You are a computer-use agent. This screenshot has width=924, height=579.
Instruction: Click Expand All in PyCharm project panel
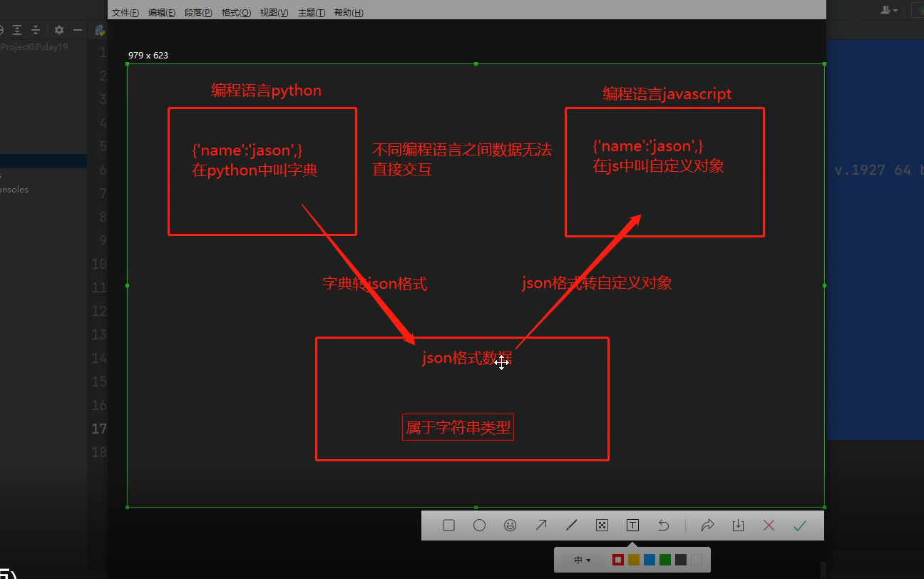click(x=17, y=30)
